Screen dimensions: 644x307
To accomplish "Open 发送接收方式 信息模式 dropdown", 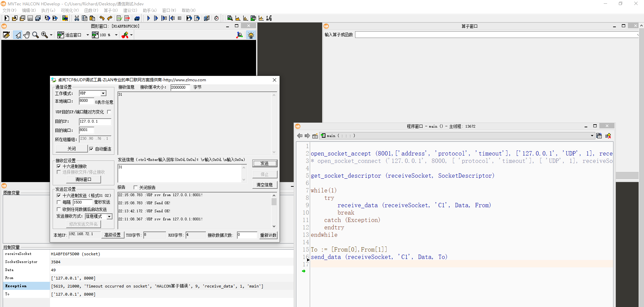I will pos(109,217).
